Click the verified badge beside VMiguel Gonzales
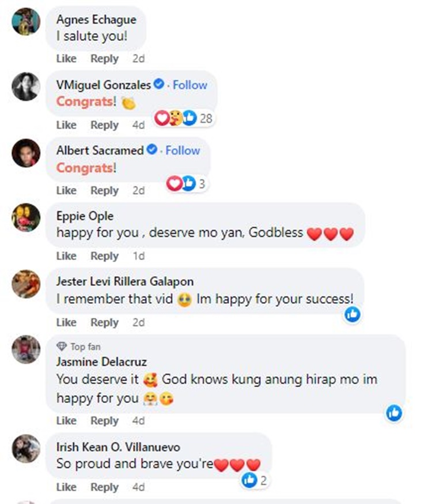 click(159, 85)
